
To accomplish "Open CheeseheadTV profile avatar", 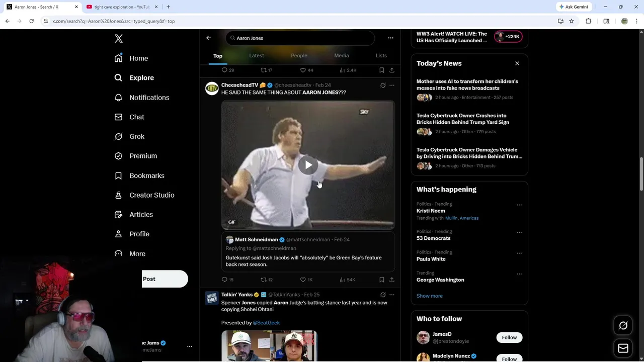I will pyautogui.click(x=212, y=88).
